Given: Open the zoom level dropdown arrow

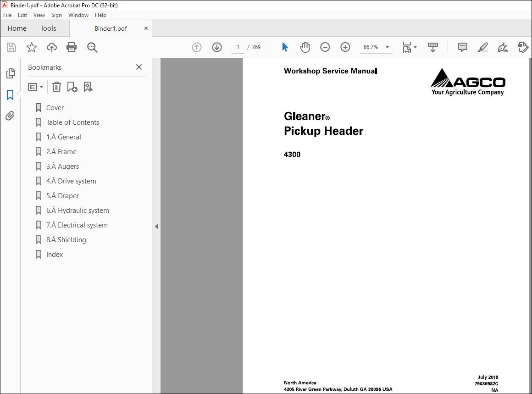Looking at the screenshot, I should click(x=387, y=47).
